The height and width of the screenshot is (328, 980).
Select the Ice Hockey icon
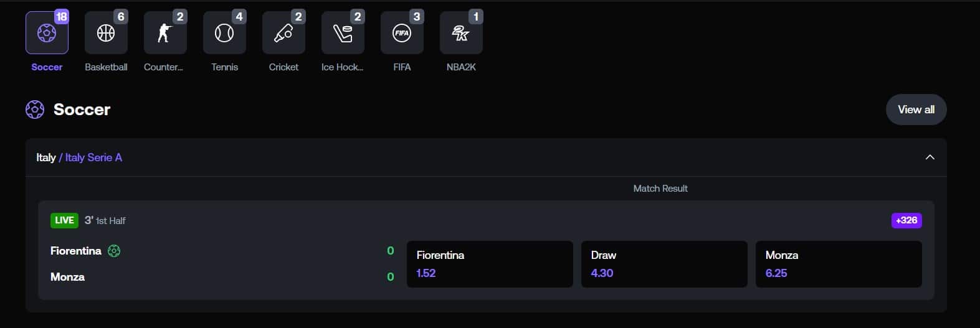(343, 33)
